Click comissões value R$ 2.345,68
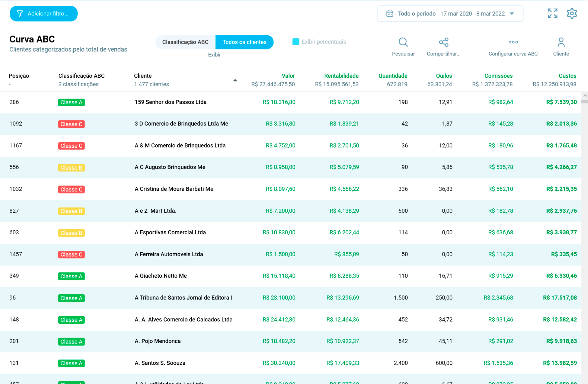 pyautogui.click(x=498, y=297)
